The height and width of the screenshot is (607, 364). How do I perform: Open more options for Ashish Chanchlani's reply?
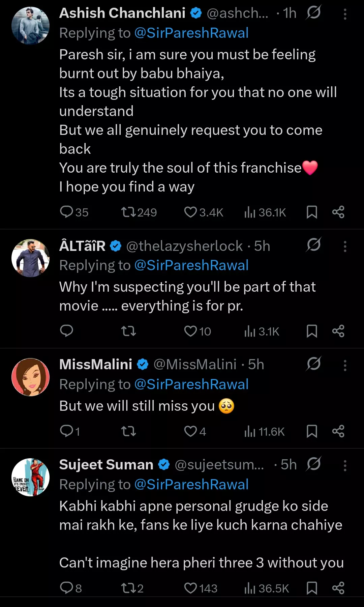(x=345, y=14)
